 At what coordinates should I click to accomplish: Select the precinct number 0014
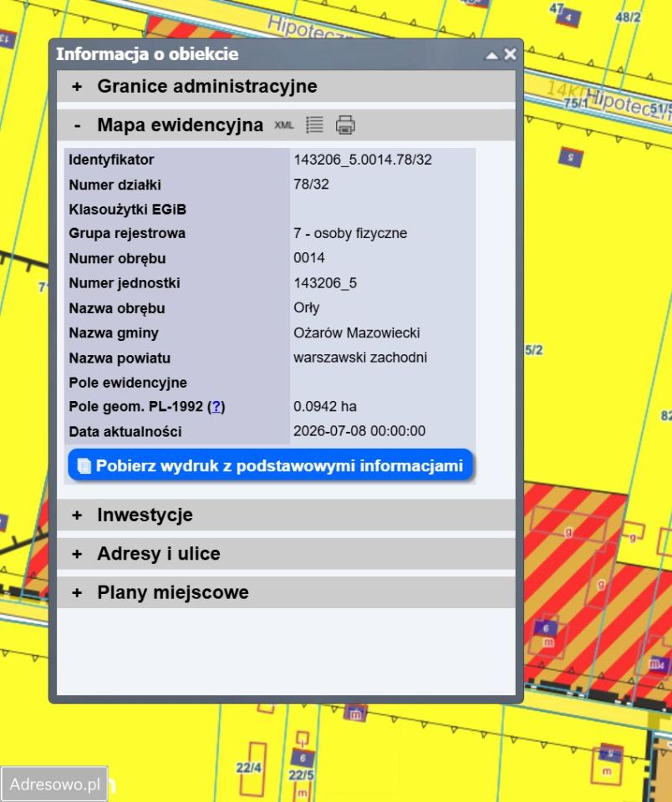click(309, 258)
